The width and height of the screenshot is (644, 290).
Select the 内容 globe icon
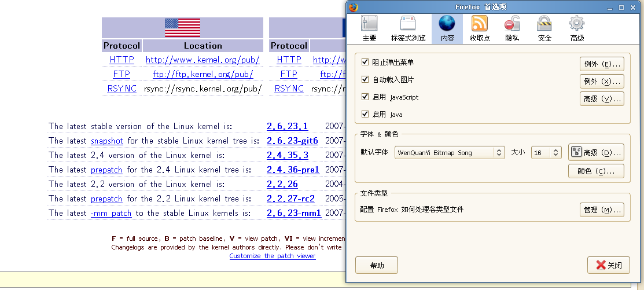pos(447,29)
